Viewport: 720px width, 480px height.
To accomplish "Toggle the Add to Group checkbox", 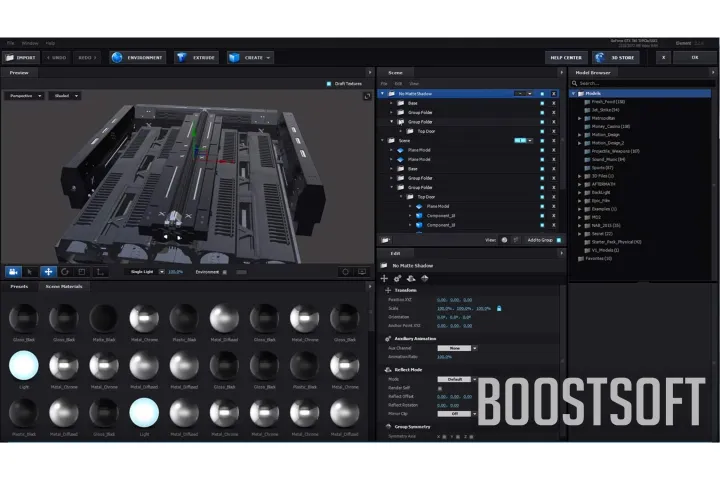I will tap(559, 240).
